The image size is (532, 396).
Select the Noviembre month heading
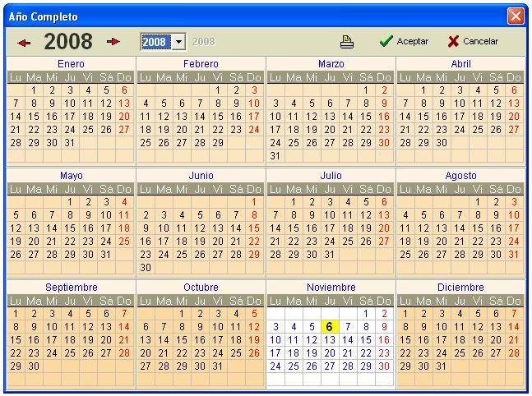click(331, 288)
